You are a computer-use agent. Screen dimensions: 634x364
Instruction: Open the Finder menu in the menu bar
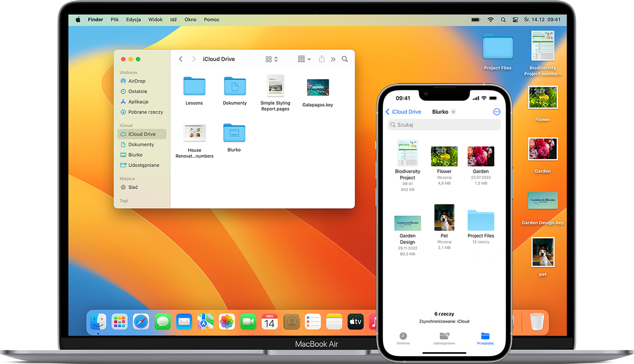[96, 20]
